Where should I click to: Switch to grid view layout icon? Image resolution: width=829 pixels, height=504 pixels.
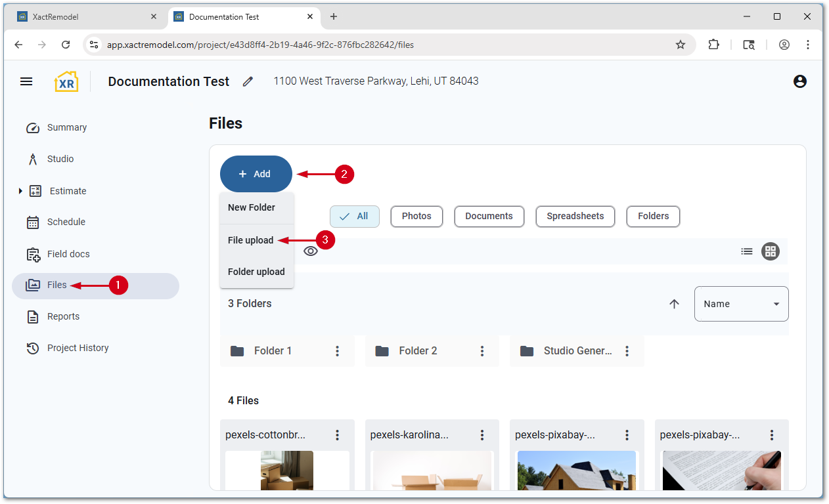(x=771, y=251)
